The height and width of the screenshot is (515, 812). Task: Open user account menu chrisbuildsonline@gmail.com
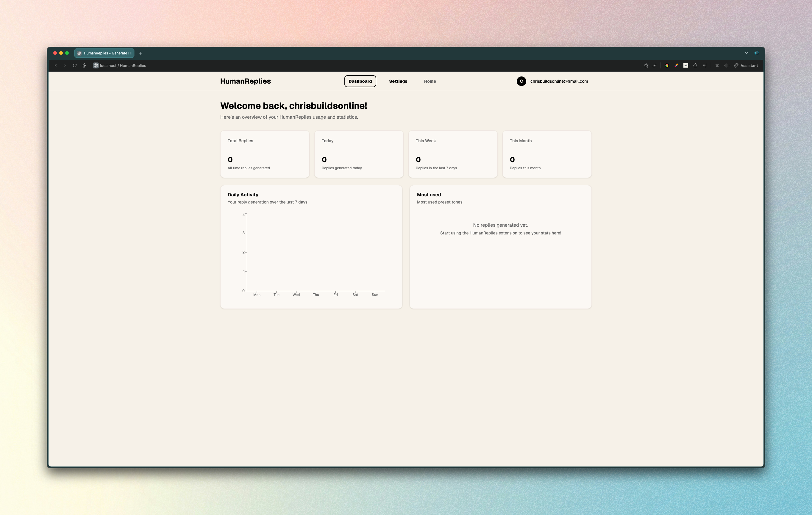(x=552, y=81)
